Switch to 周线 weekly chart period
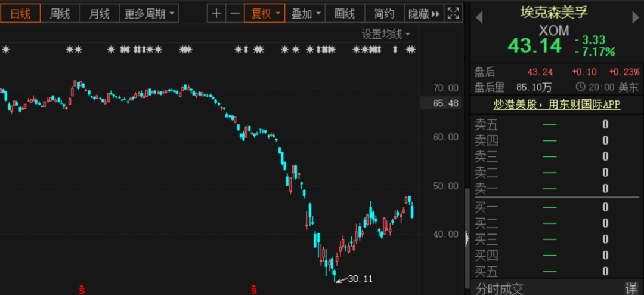644x295 pixels. (x=60, y=14)
